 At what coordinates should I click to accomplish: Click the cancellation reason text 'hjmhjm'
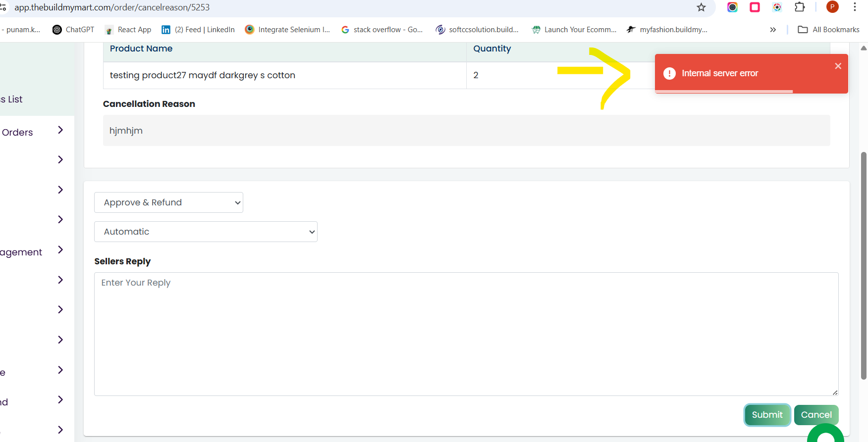pos(126,131)
